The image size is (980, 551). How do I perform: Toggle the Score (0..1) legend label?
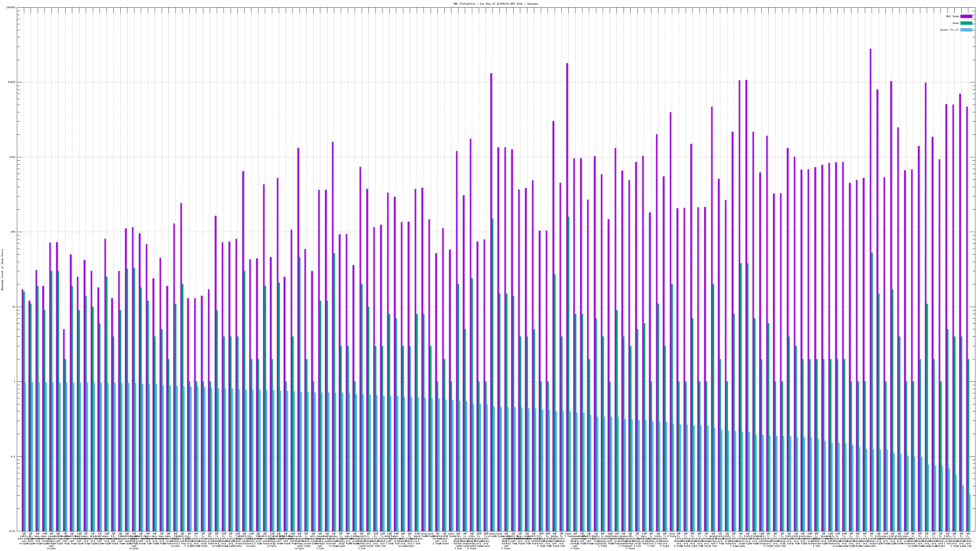click(x=949, y=30)
